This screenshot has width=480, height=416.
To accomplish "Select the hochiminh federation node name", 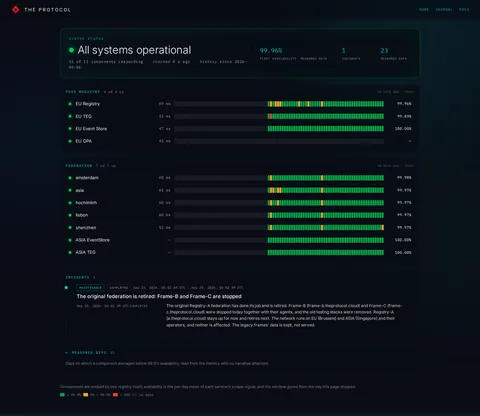I will [86, 203].
